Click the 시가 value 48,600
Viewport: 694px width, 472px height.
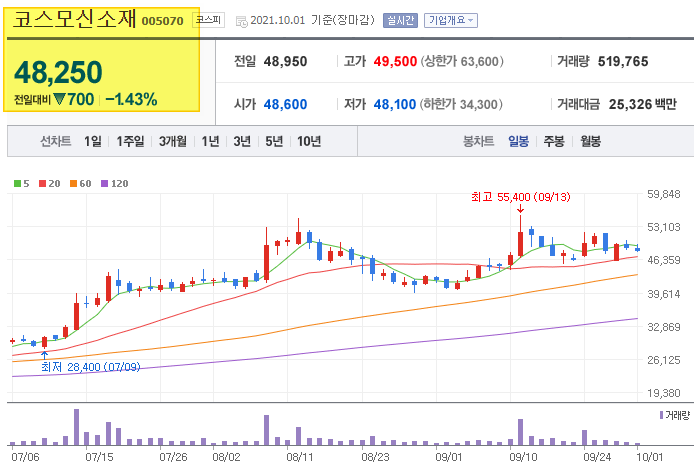pyautogui.click(x=285, y=104)
